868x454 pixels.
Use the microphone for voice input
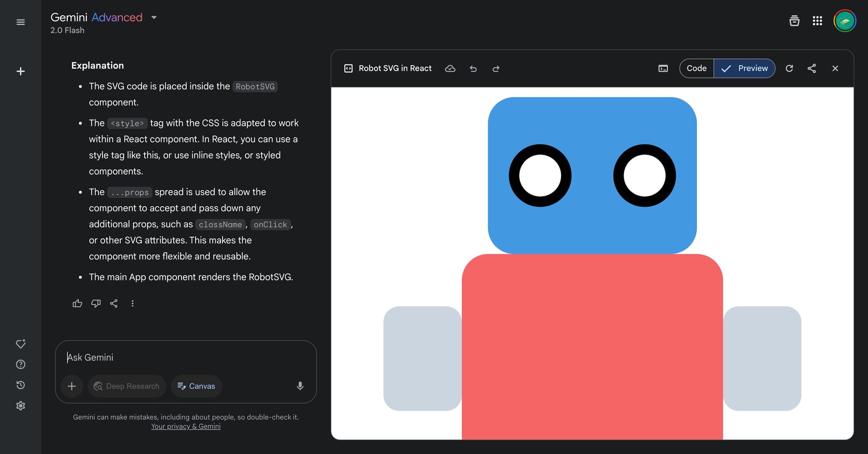[300, 386]
